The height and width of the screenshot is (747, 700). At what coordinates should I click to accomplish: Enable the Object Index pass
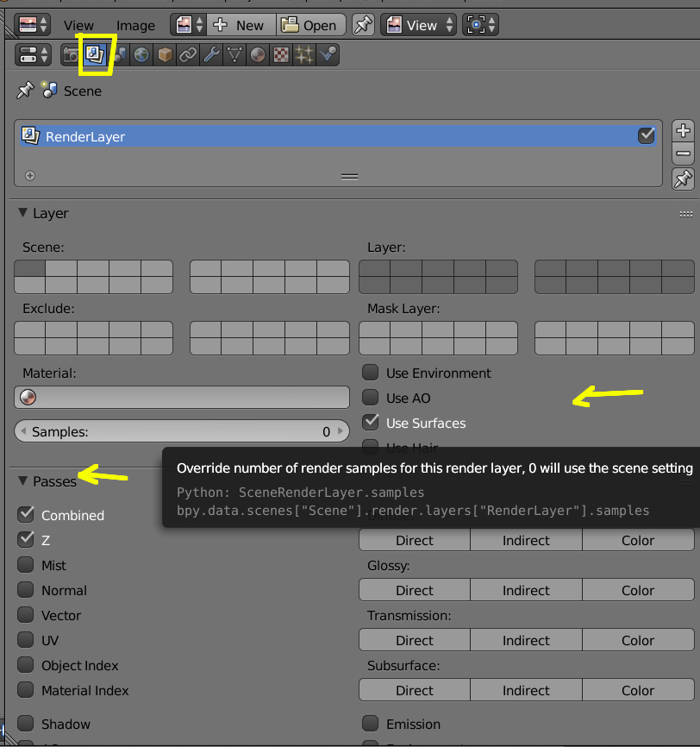coord(26,665)
